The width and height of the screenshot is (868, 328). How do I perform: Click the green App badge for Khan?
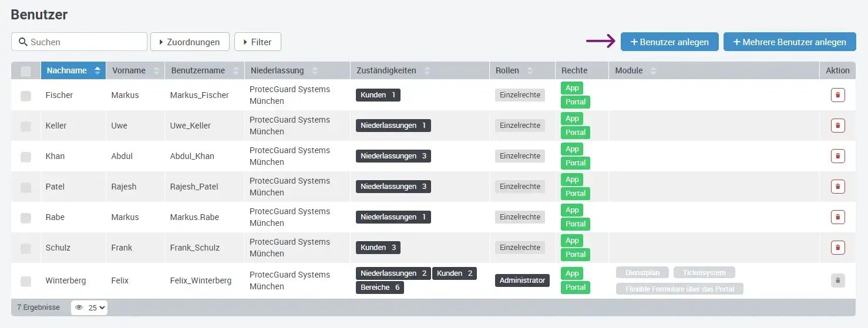pos(572,149)
